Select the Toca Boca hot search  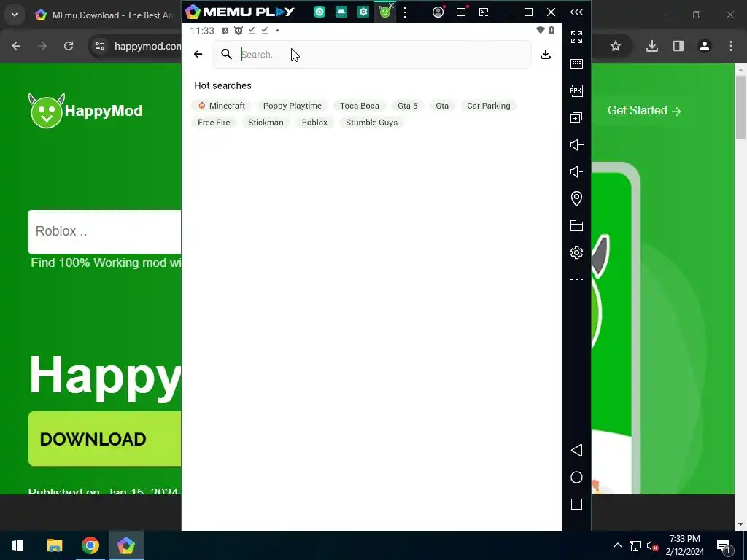(x=360, y=106)
